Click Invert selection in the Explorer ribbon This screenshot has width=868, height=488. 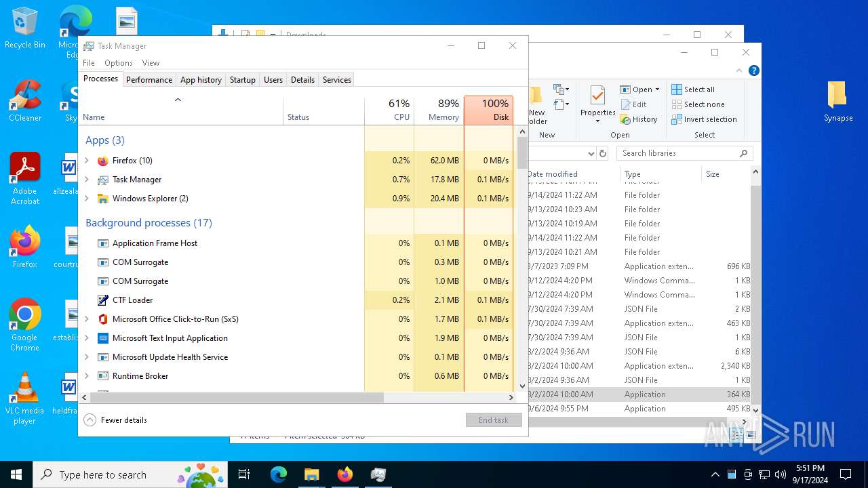click(704, 119)
